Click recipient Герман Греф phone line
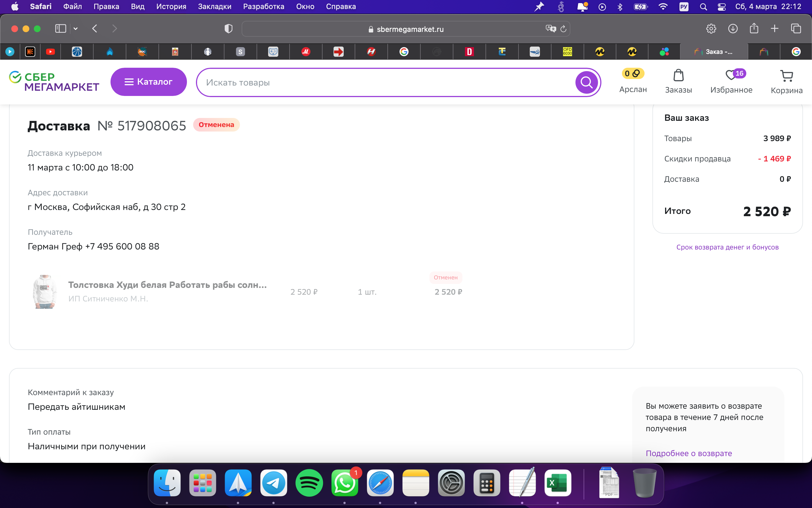 [x=93, y=247]
